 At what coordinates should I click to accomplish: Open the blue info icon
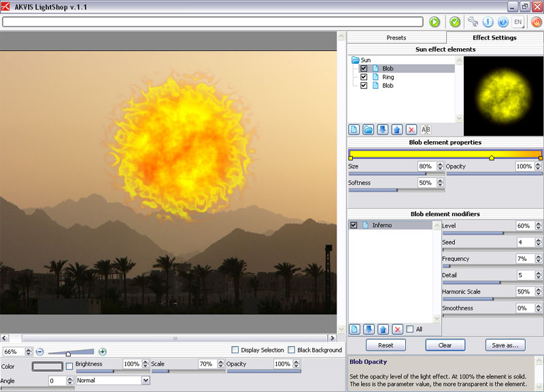pyautogui.click(x=488, y=22)
